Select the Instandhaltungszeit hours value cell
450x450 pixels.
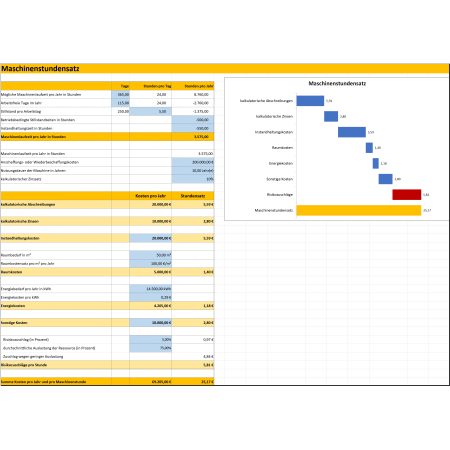point(193,128)
